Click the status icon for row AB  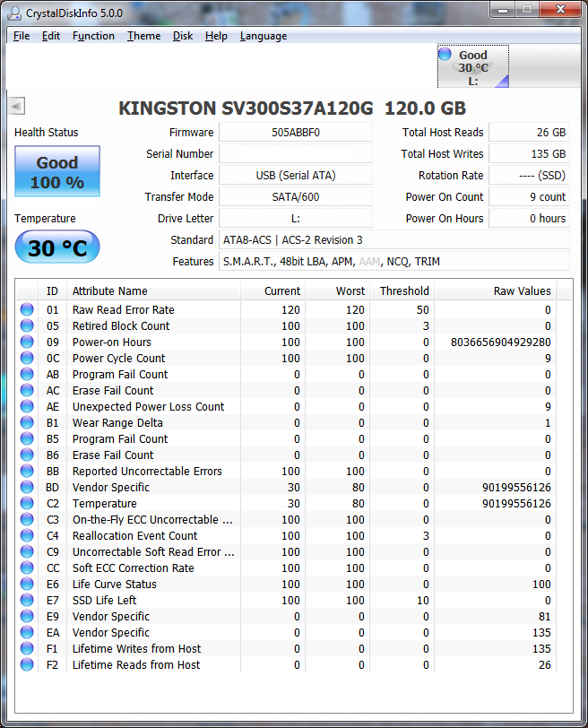pyautogui.click(x=27, y=374)
